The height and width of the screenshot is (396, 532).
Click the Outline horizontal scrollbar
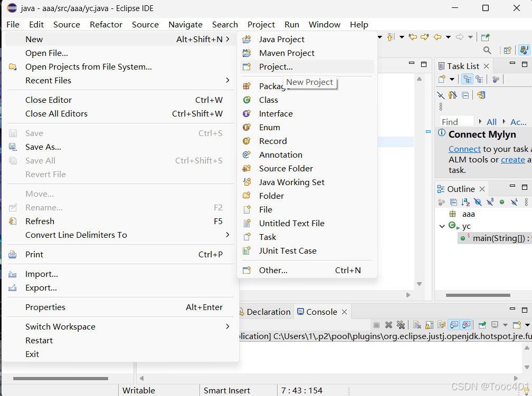(478, 295)
